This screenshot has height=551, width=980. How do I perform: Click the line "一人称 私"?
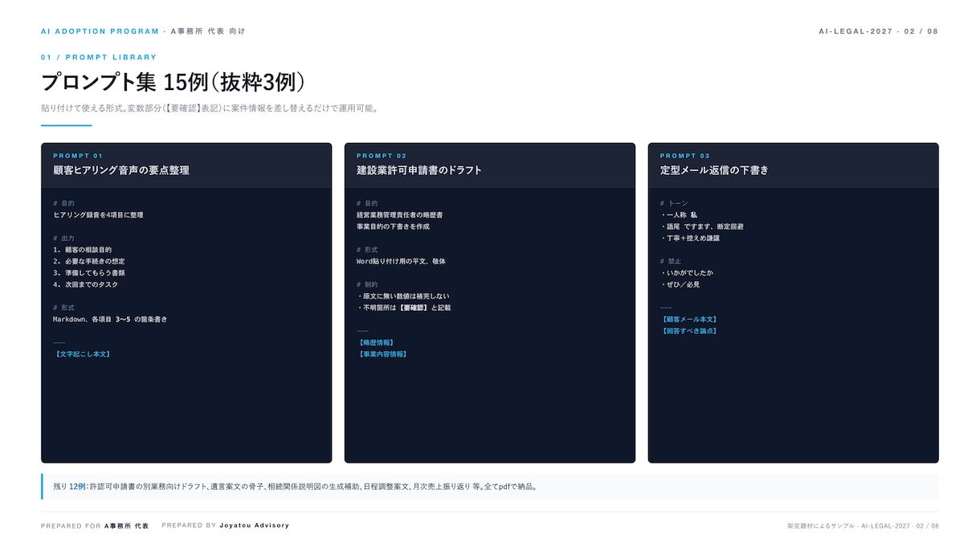point(679,215)
